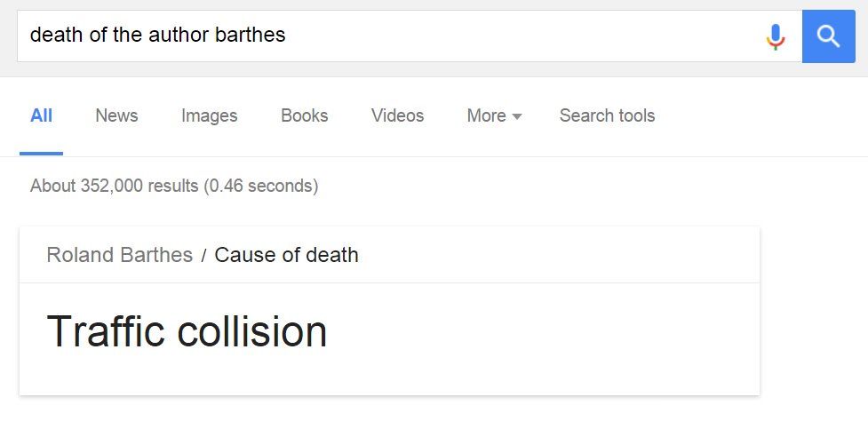Click the small arrow beside More
This screenshot has width=868, height=429.
coord(517,116)
